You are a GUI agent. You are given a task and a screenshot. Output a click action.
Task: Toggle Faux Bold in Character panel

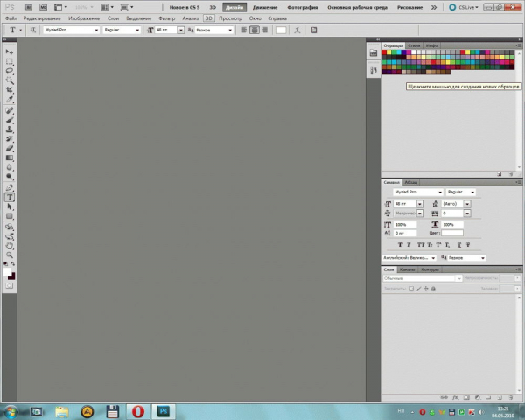400,245
